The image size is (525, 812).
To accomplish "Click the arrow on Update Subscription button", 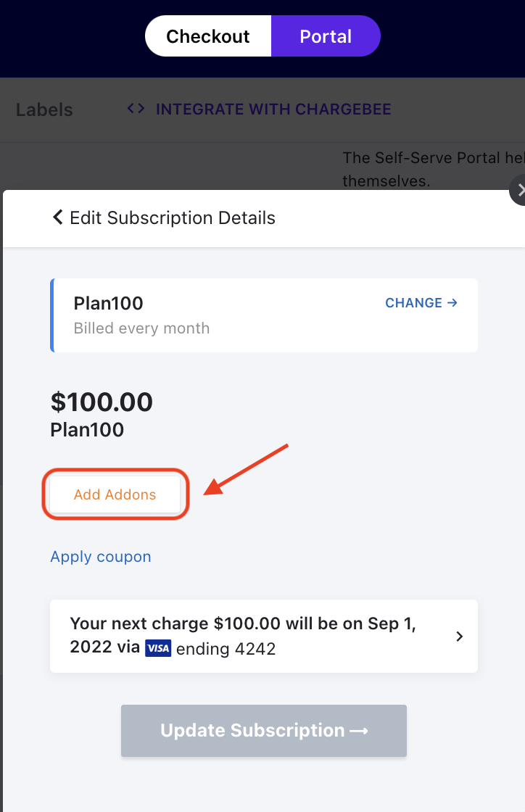I will point(359,731).
